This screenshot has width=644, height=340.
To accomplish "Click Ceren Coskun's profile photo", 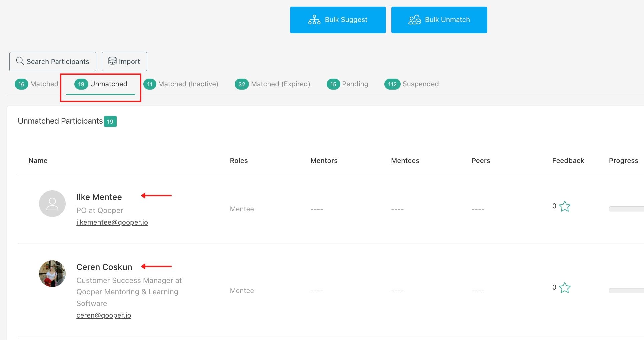I will [52, 273].
